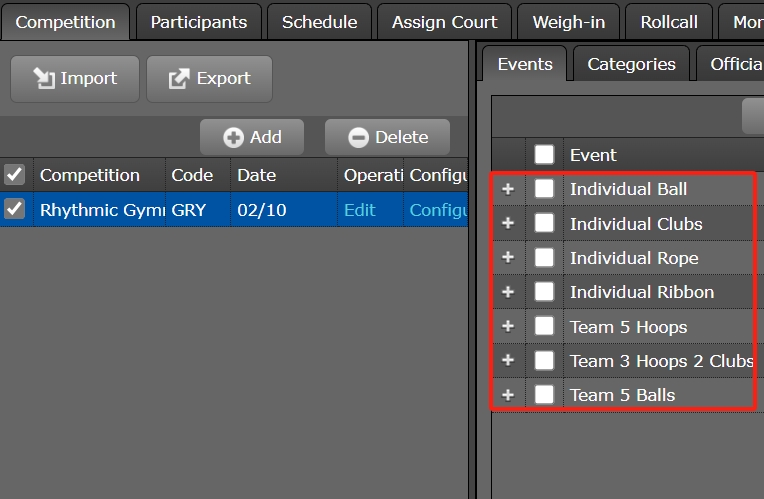Viewport: 764px width, 499px height.
Task: Expand the Team 5 Hoops event row
Action: (x=508, y=326)
